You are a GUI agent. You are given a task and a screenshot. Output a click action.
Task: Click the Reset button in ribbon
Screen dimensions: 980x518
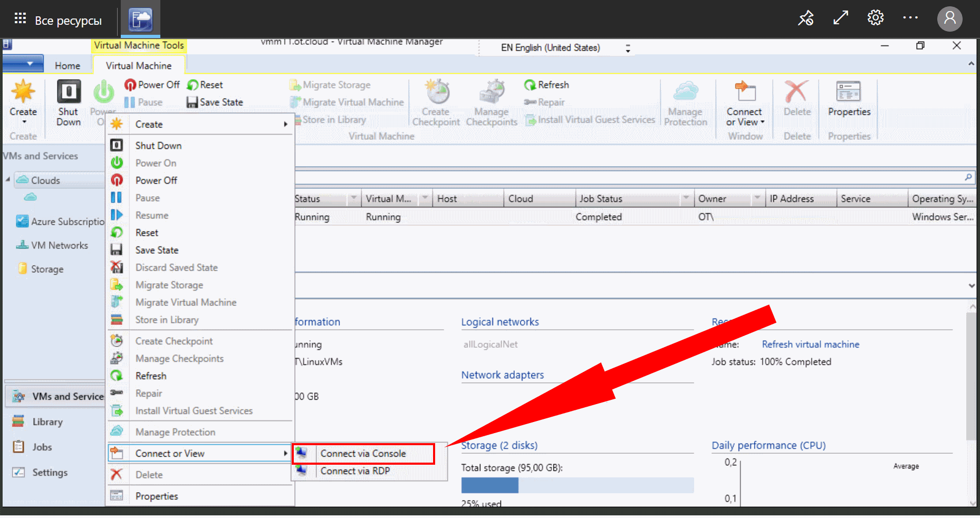(205, 85)
